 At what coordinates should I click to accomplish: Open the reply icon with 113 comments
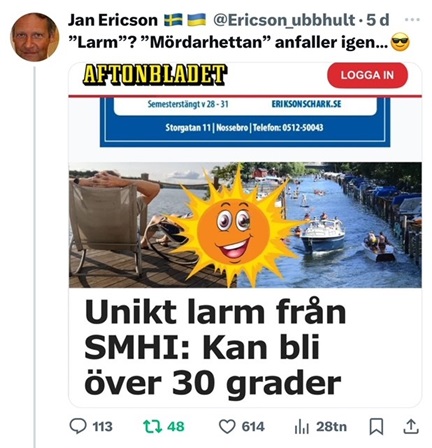(x=78, y=426)
